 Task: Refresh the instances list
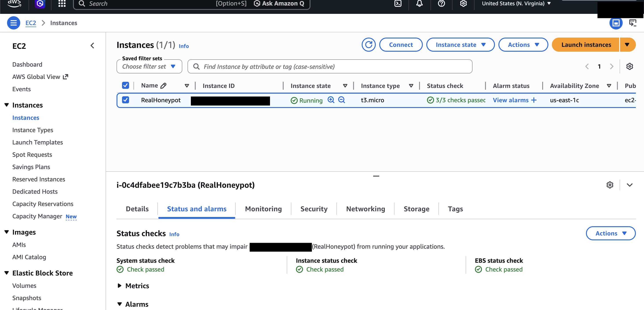pyautogui.click(x=369, y=45)
